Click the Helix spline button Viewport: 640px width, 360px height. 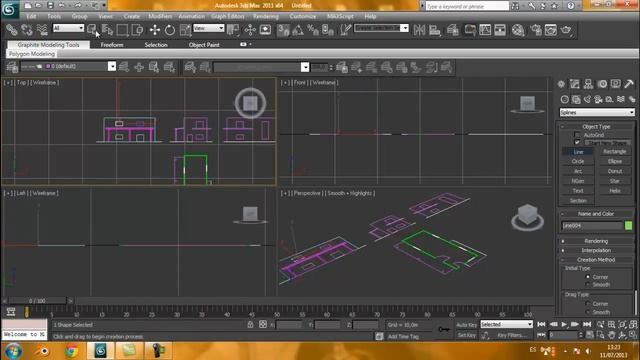[615, 191]
